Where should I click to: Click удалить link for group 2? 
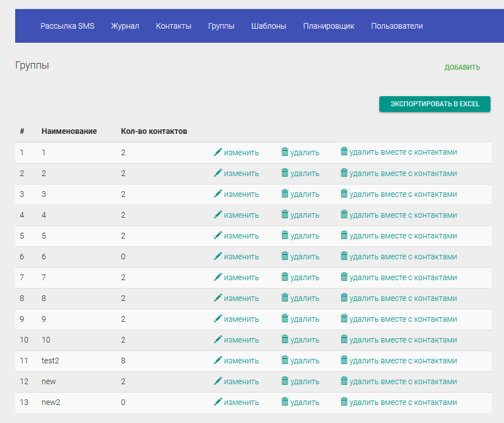click(305, 174)
